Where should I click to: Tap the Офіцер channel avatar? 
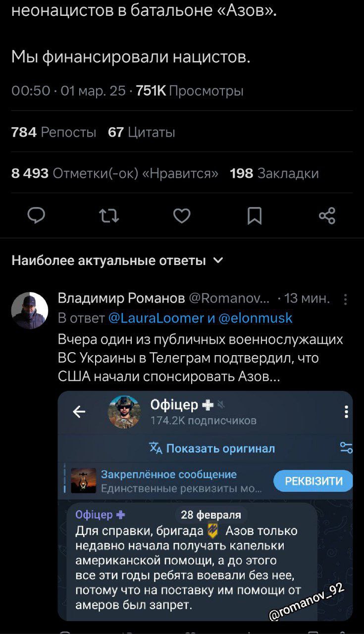pyautogui.click(x=124, y=412)
